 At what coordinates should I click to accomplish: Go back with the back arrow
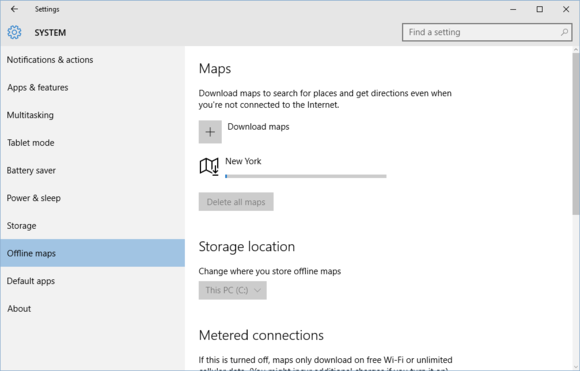tap(14, 9)
